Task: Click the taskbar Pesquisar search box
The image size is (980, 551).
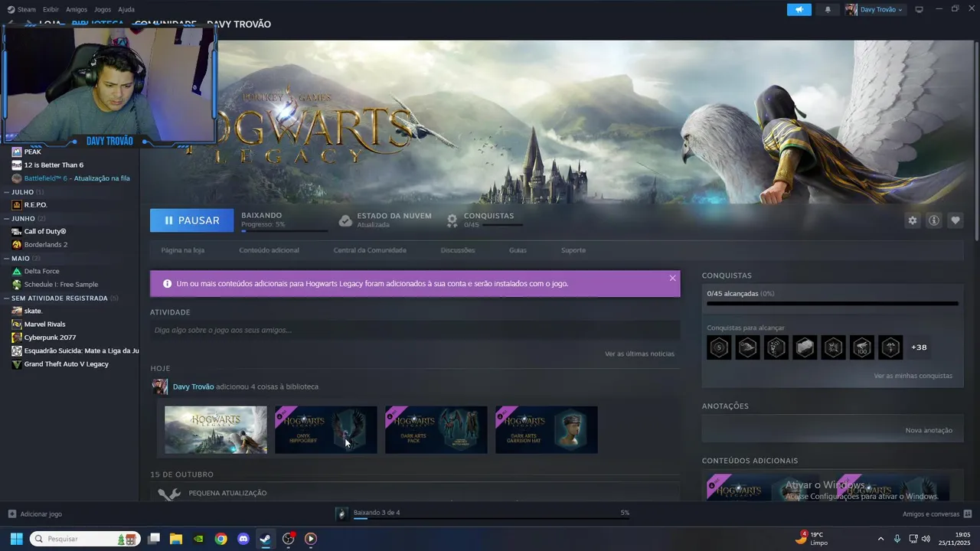Action: pyautogui.click(x=85, y=539)
